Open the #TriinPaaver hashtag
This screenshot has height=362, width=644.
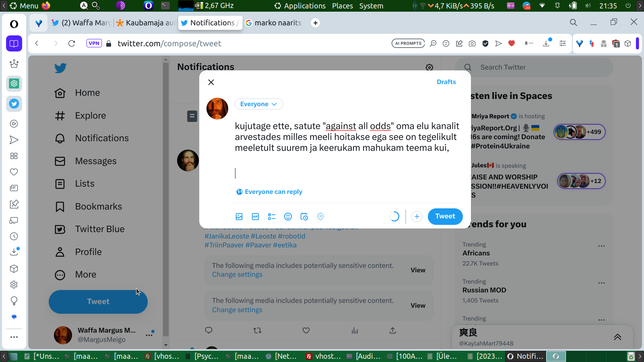click(224, 245)
